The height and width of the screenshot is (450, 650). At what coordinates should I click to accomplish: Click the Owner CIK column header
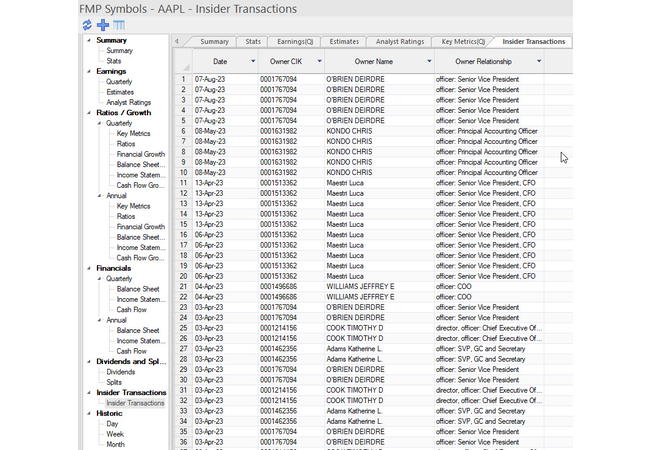point(286,61)
